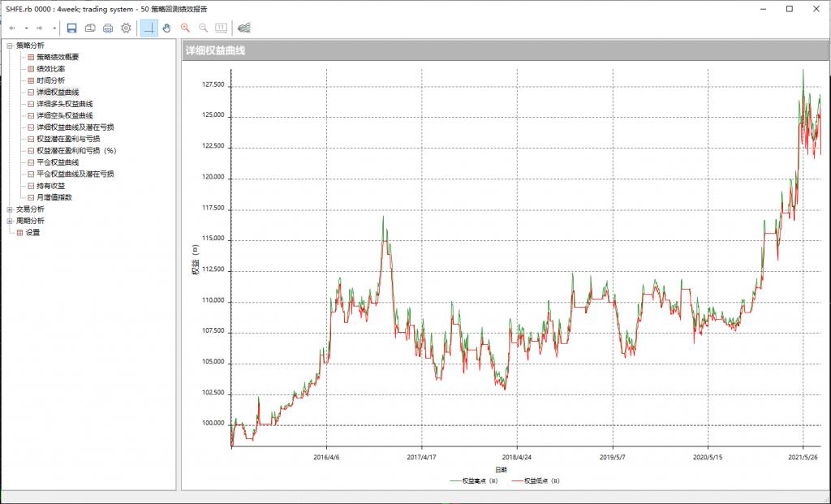Click the 权益低点 red legend entry

tap(536, 481)
